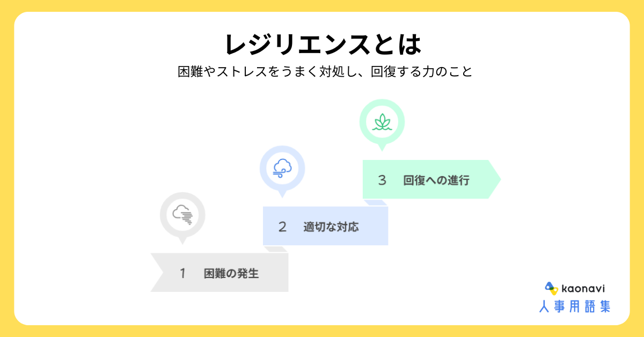Click the 適切な対応 step label
The width and height of the screenshot is (644, 337).
tap(331, 226)
